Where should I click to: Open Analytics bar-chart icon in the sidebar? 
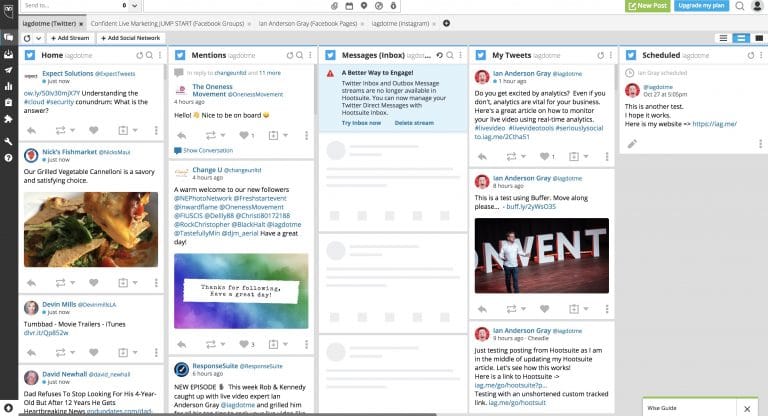(x=8, y=86)
